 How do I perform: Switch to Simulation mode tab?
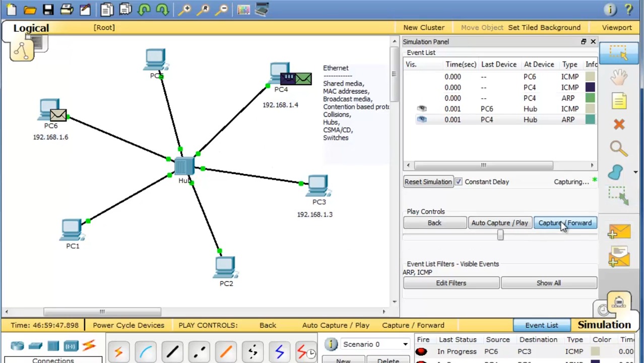point(604,325)
